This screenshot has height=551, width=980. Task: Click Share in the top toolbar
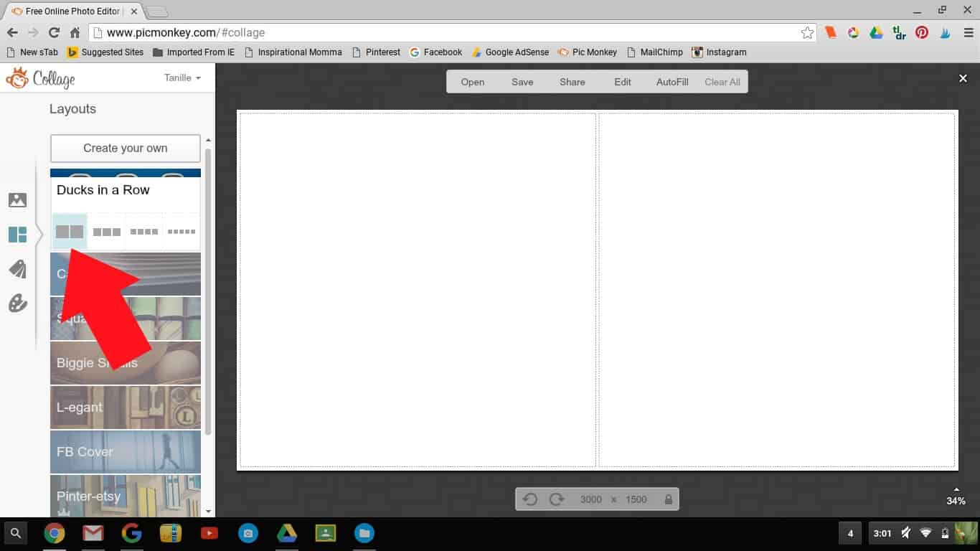[x=573, y=82]
